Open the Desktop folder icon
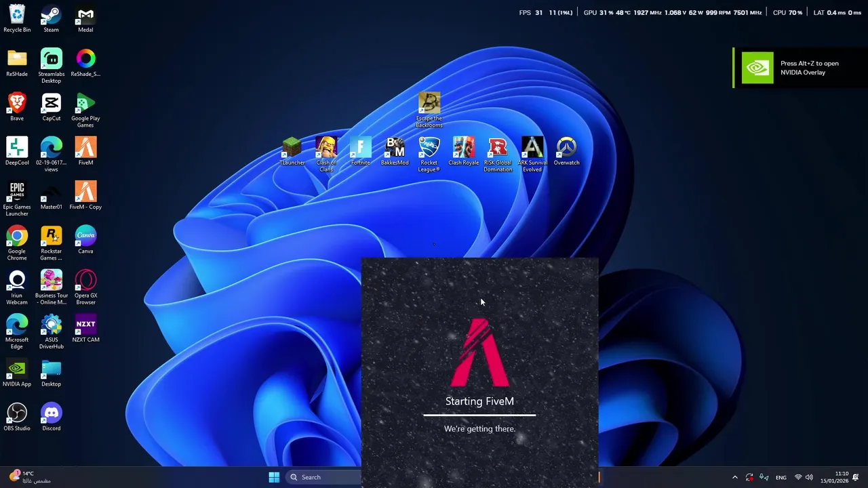This screenshot has width=868, height=488. (51, 372)
